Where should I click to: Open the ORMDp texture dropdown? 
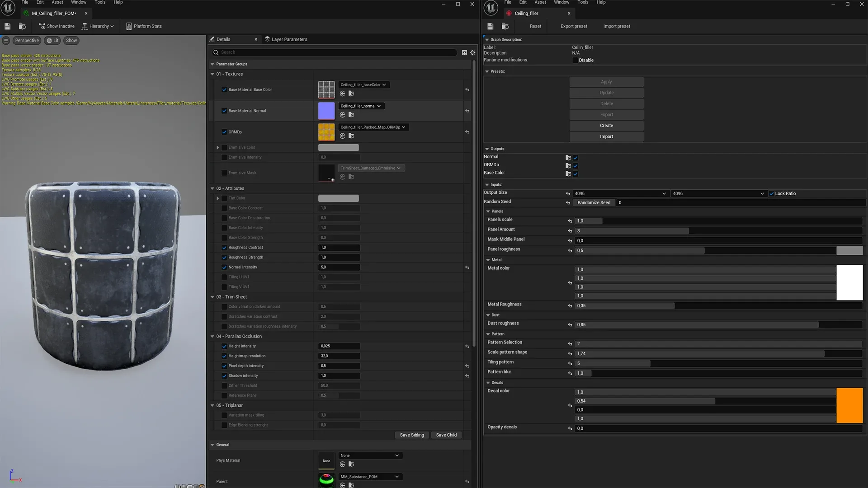(x=373, y=127)
